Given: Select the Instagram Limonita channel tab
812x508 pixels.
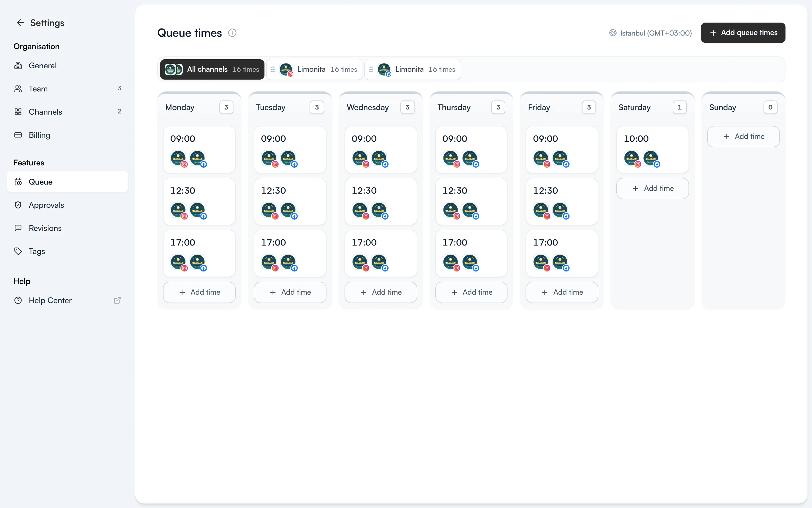Looking at the screenshot, I should click(314, 69).
